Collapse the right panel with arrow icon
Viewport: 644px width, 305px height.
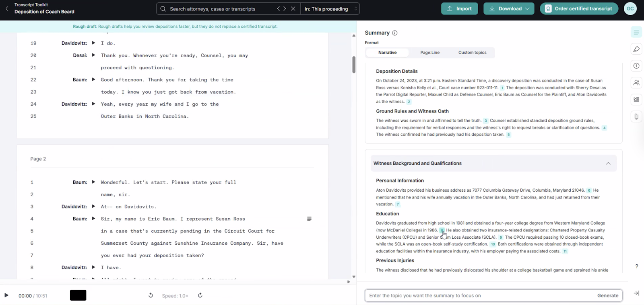tap(636, 293)
